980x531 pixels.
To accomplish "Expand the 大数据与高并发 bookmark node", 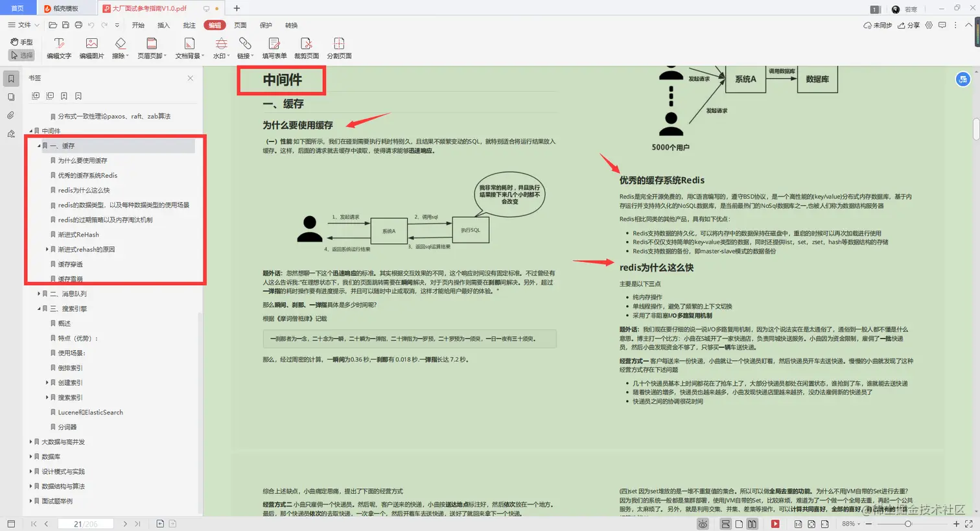I will 30,442.
